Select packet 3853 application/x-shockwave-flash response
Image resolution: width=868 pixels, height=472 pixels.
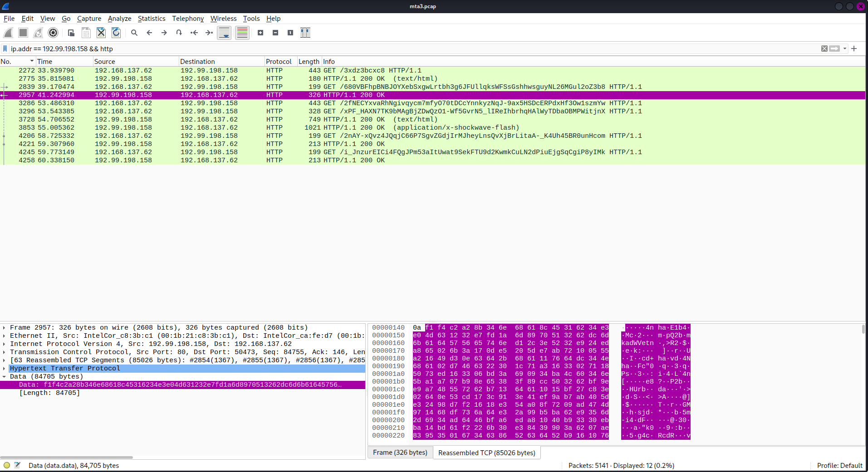pyautogui.click(x=432, y=127)
